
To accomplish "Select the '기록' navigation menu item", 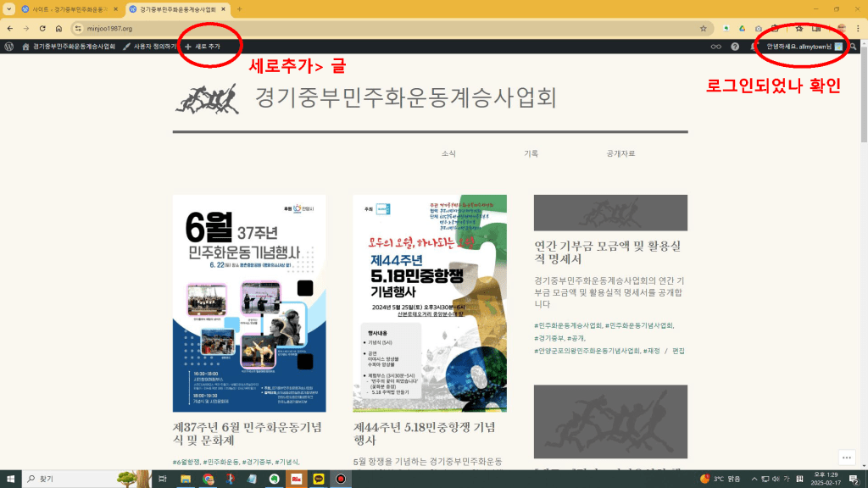I will tap(531, 153).
